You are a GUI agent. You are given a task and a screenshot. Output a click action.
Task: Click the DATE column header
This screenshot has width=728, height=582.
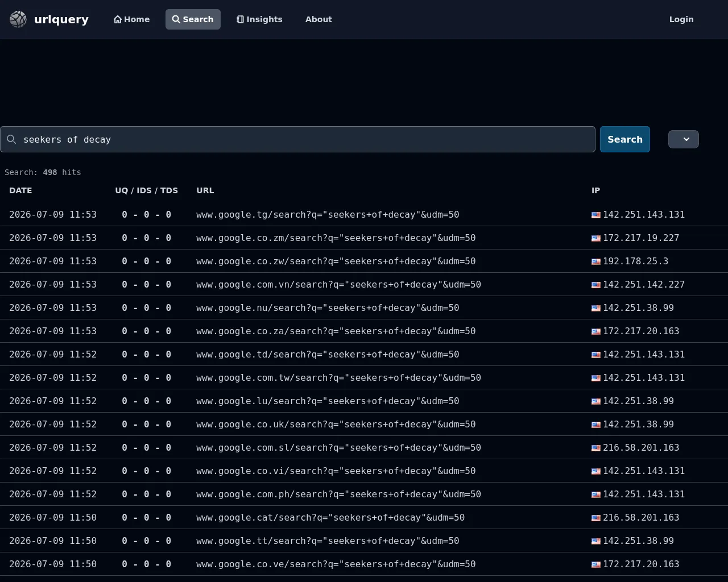20,190
